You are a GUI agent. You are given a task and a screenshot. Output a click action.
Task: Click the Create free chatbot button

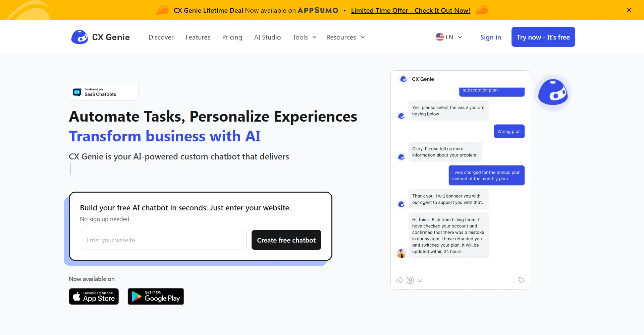[286, 240]
